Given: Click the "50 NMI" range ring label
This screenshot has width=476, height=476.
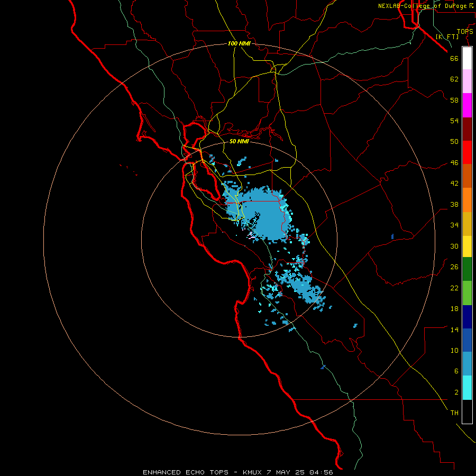Looking at the screenshot, I should point(239,141).
